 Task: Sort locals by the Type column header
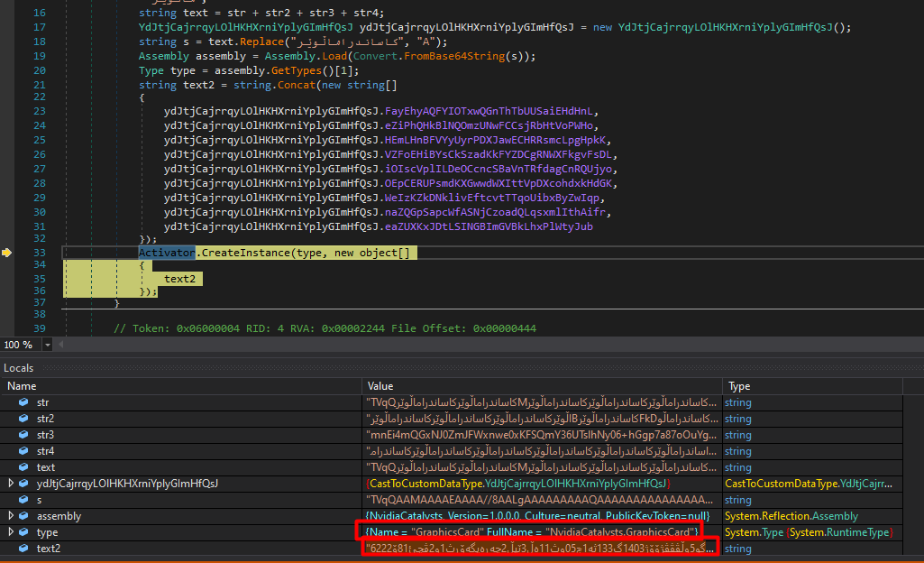click(x=813, y=386)
